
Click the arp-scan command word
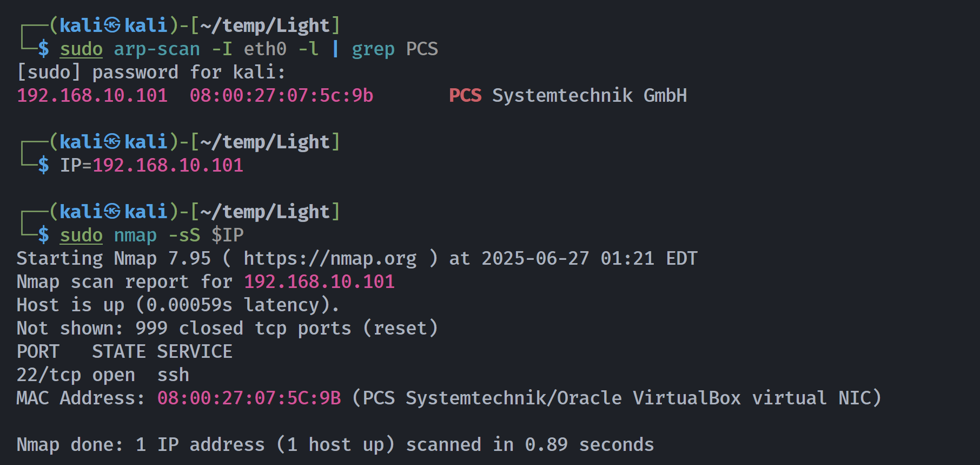point(157,49)
